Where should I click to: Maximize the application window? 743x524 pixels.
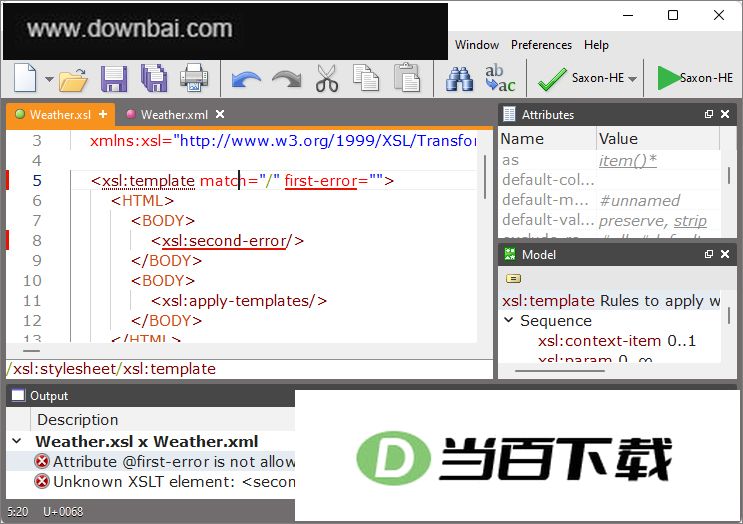click(673, 15)
